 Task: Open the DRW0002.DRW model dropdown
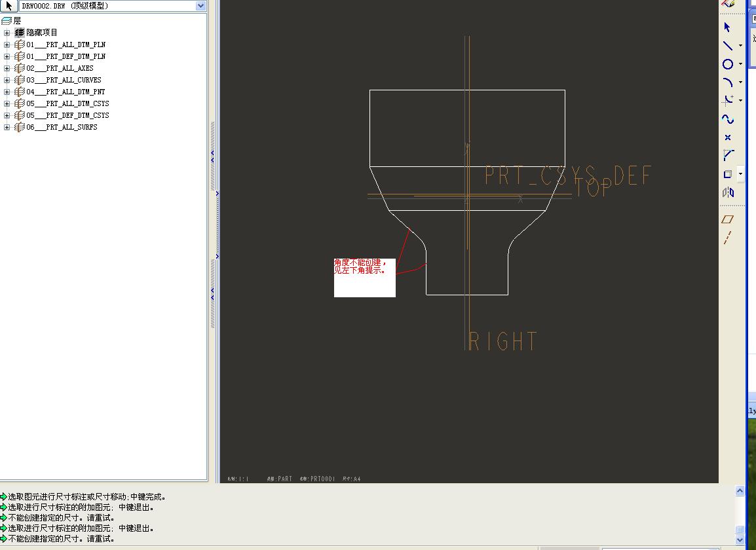(x=200, y=6)
